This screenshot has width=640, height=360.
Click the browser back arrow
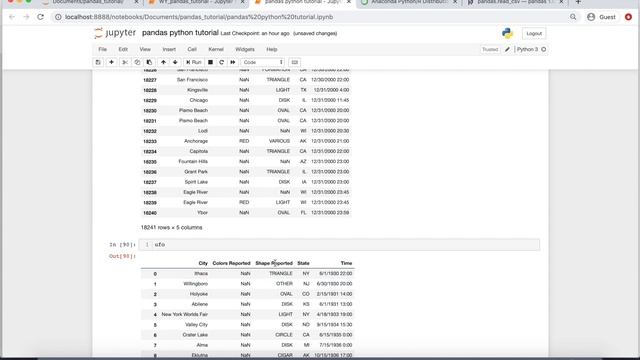coord(11,17)
